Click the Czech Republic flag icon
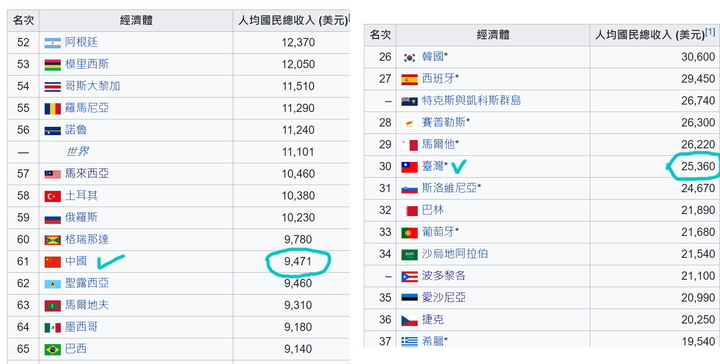The image size is (720, 364). (410, 320)
